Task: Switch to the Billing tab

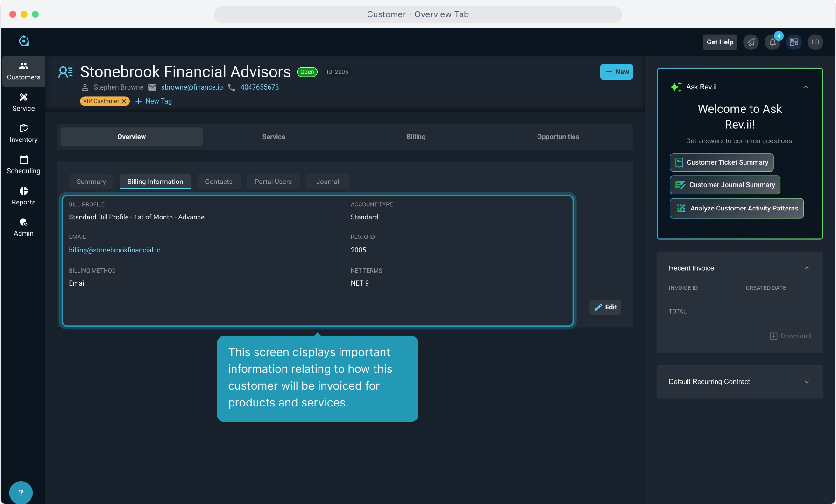Action: point(416,137)
